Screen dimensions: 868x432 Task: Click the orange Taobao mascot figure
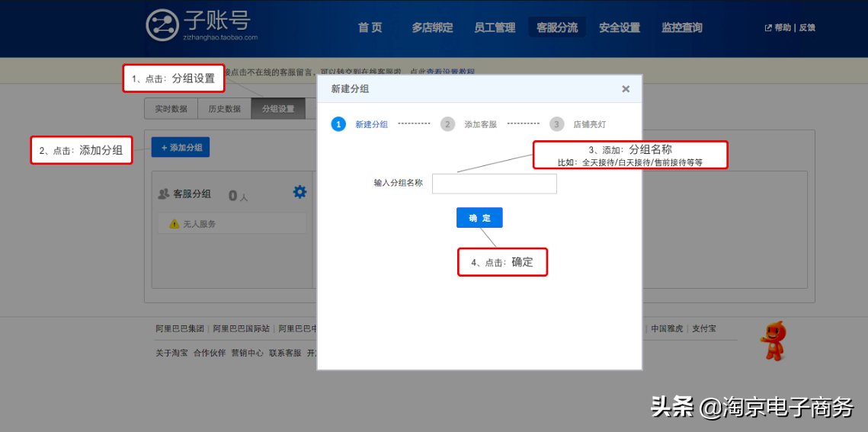pos(774,341)
